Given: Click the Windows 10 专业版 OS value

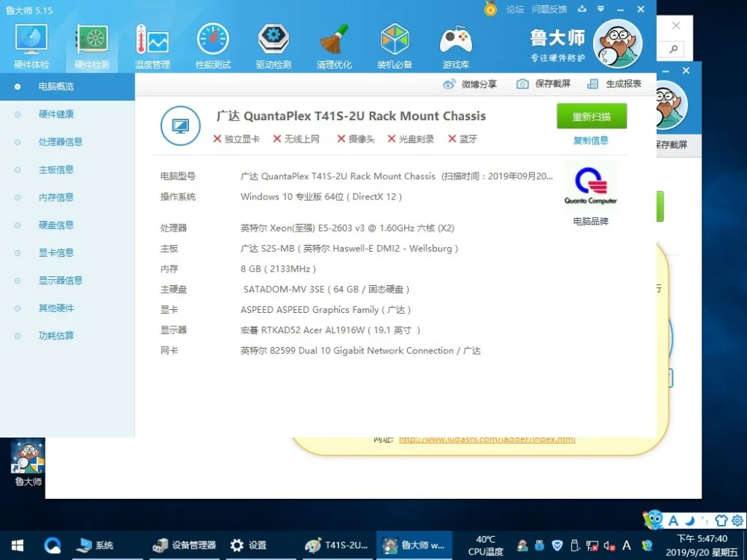Looking at the screenshot, I should tap(321, 197).
